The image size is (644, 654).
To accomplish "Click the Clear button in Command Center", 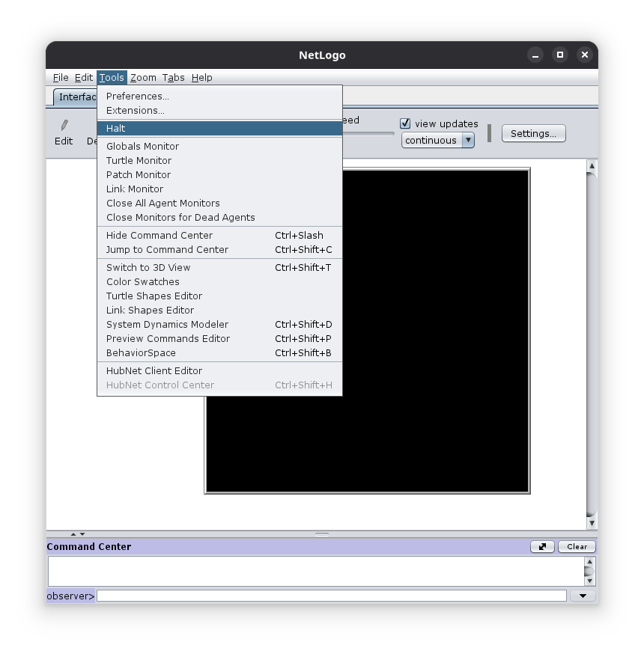I will [x=577, y=546].
